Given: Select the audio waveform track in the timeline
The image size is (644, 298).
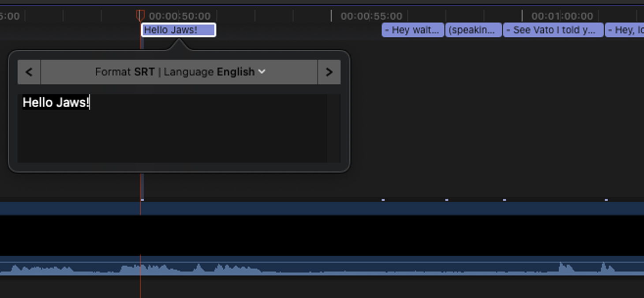Looking at the screenshot, I should (322, 265).
